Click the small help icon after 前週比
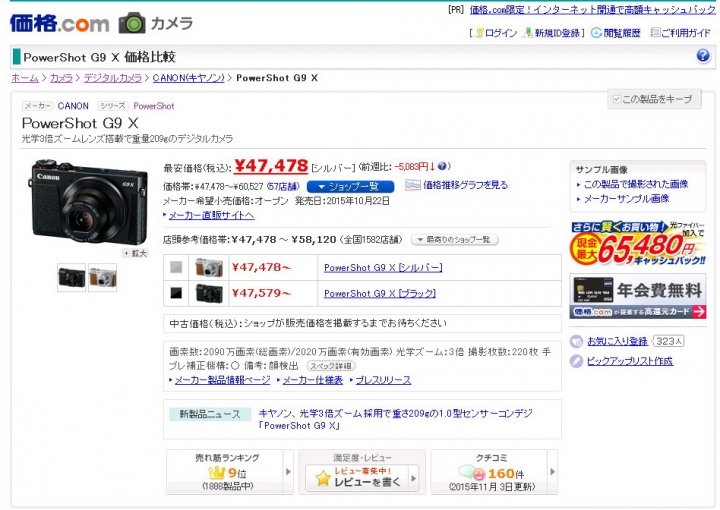 pyautogui.click(x=442, y=166)
